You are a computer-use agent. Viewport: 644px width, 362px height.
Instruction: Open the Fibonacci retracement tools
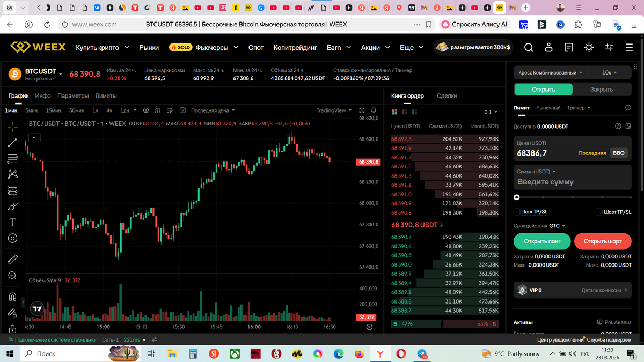click(x=13, y=159)
